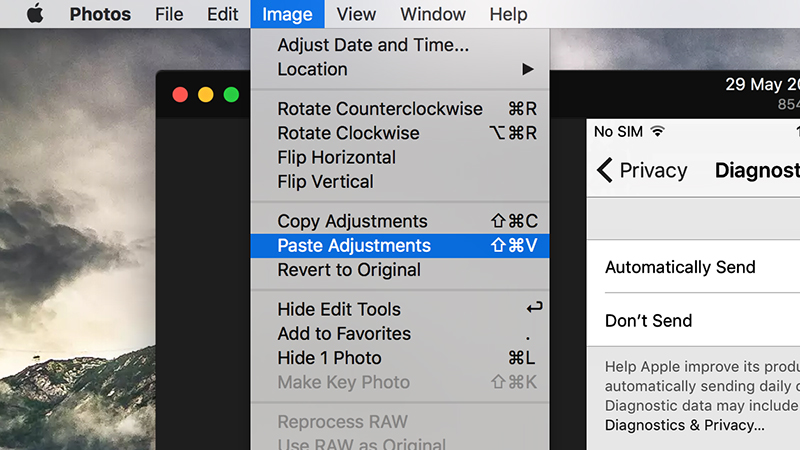Click the Wi-Fi icon beside No SIM
800x450 pixels.
coord(658,132)
